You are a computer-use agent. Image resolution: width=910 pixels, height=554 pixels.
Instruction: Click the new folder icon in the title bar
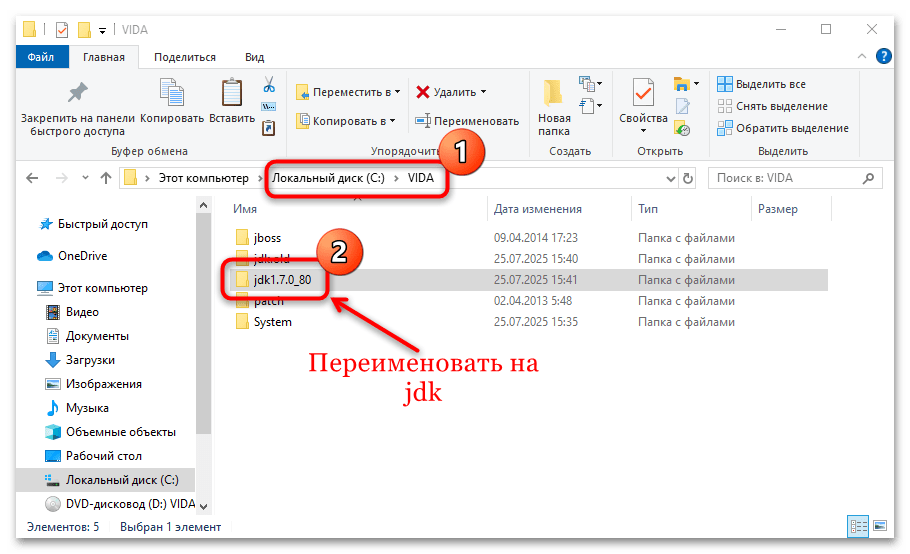[85, 30]
